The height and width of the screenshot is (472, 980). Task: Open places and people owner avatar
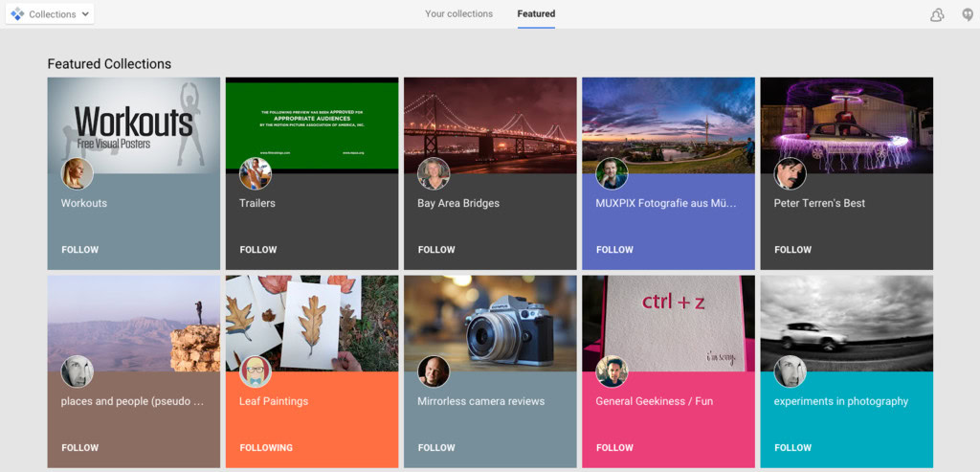[x=77, y=371]
